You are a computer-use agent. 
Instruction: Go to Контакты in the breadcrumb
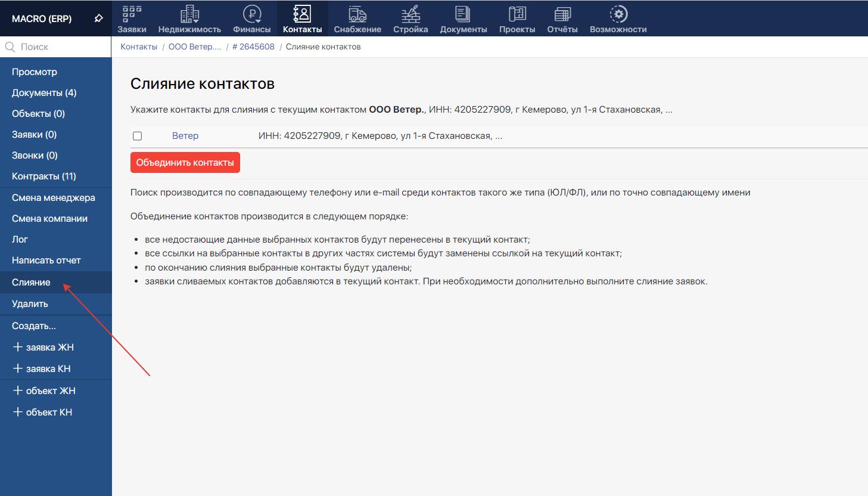coord(139,46)
